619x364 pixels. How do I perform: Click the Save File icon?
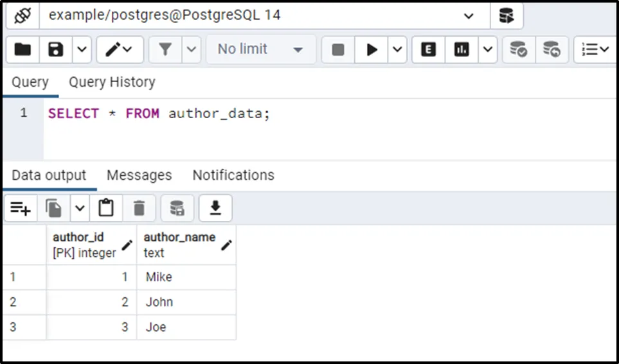tap(56, 49)
